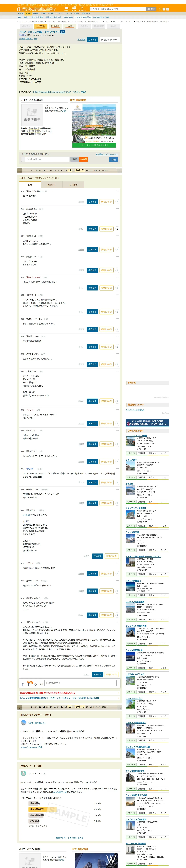Switch to the 画像のみ tab

point(52,185)
